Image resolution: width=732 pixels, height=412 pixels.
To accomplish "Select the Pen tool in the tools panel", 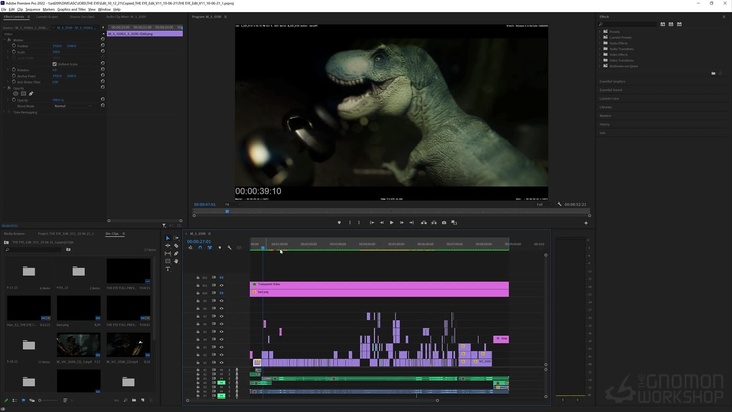I will pos(176,253).
